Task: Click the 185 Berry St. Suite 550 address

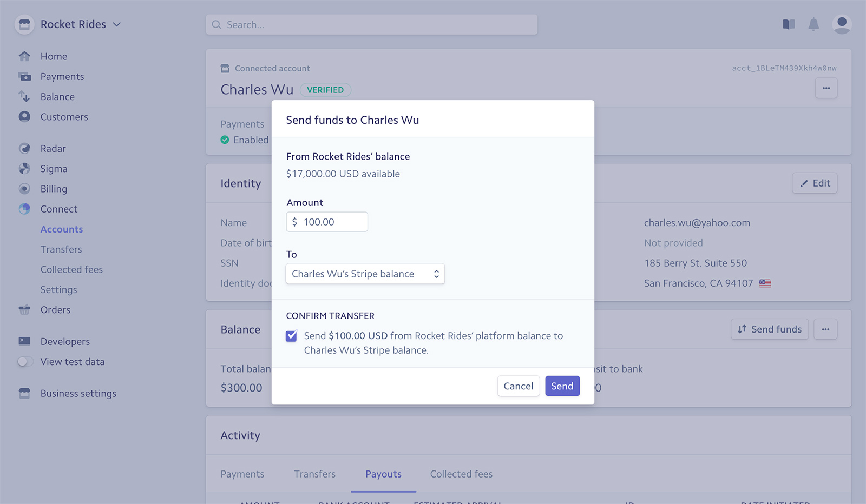Action: coord(696,263)
